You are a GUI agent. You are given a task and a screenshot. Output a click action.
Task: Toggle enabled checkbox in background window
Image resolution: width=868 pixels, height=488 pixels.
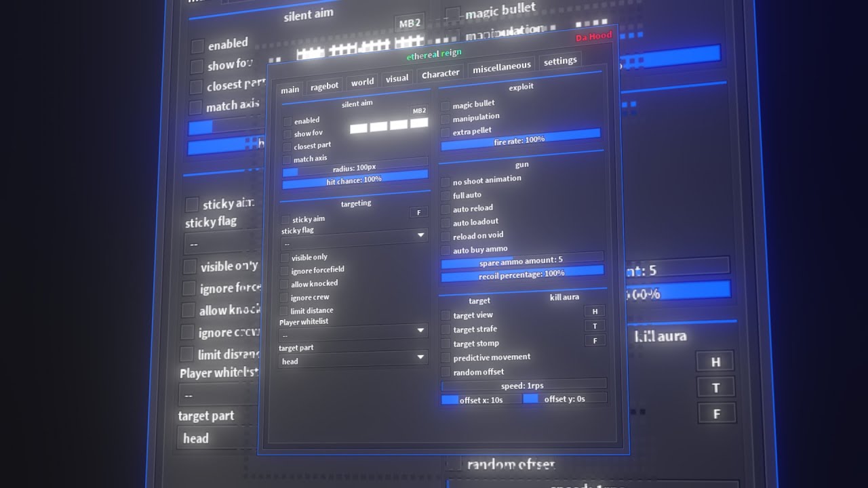[197, 46]
